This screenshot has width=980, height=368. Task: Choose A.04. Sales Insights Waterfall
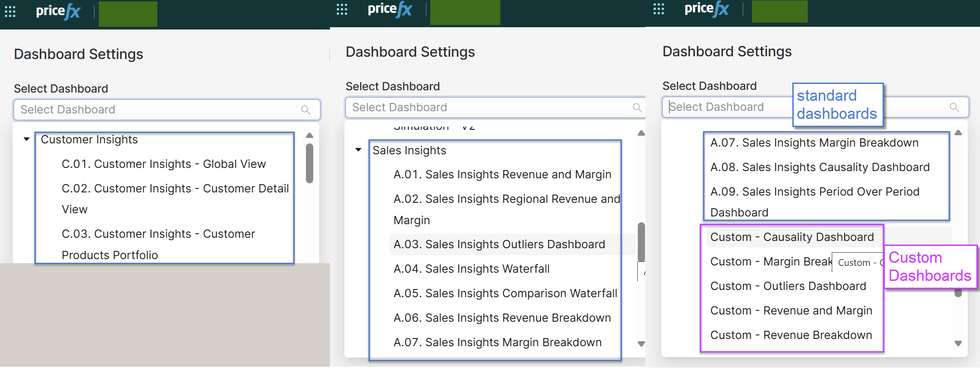[x=471, y=269]
